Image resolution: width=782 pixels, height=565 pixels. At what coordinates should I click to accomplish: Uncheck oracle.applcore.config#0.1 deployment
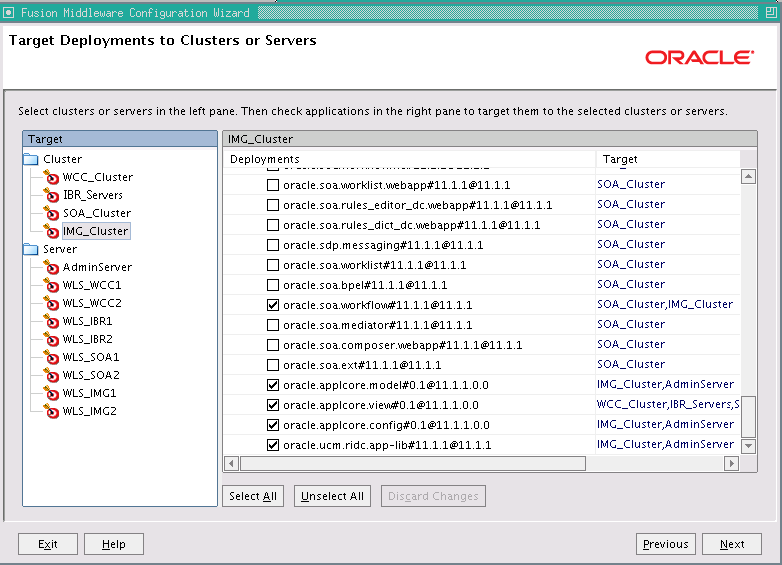pos(273,425)
